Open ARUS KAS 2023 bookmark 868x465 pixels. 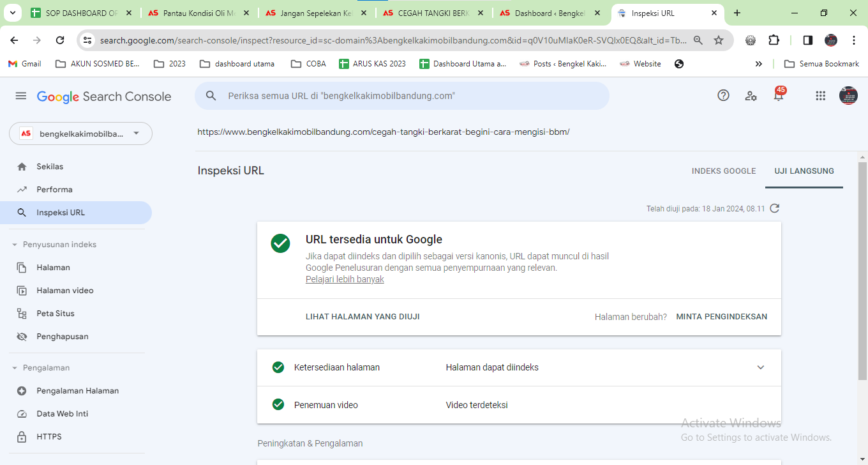[373, 64]
